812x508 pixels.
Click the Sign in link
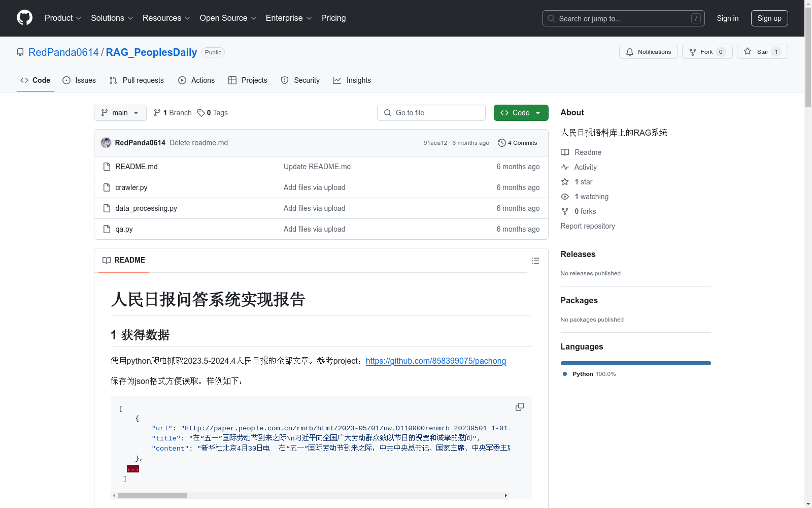727,18
